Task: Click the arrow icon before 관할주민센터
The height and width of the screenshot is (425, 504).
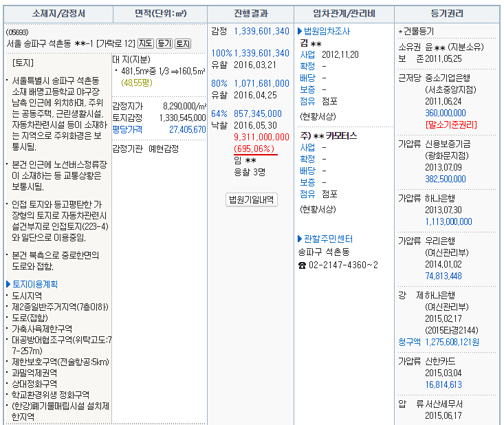Action: pyautogui.click(x=300, y=239)
